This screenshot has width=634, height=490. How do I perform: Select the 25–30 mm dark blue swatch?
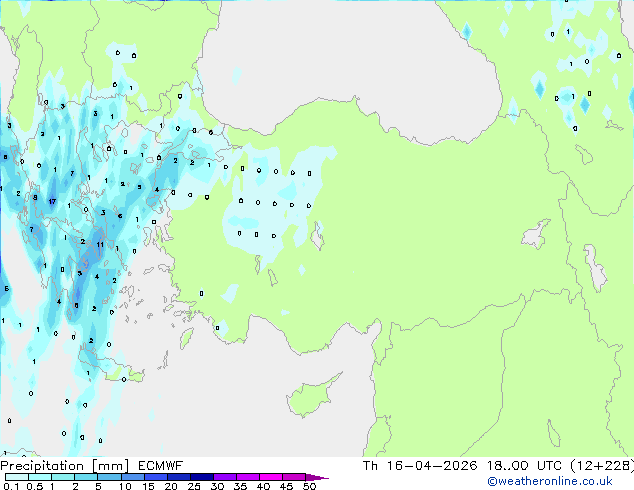click(x=202, y=477)
